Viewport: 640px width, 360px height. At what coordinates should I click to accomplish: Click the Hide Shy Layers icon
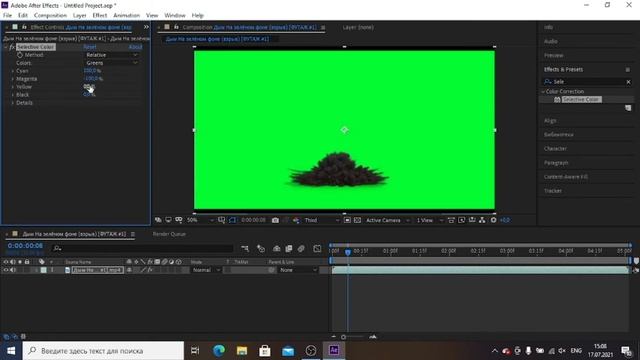coord(277,248)
